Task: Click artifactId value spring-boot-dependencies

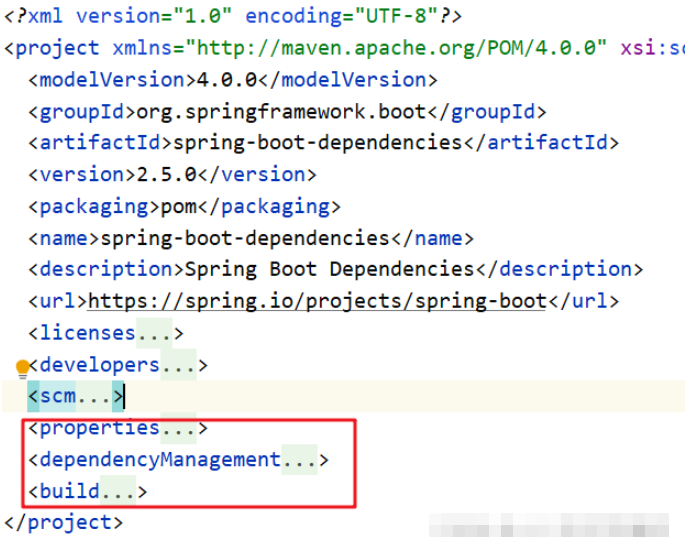Action: point(318,143)
